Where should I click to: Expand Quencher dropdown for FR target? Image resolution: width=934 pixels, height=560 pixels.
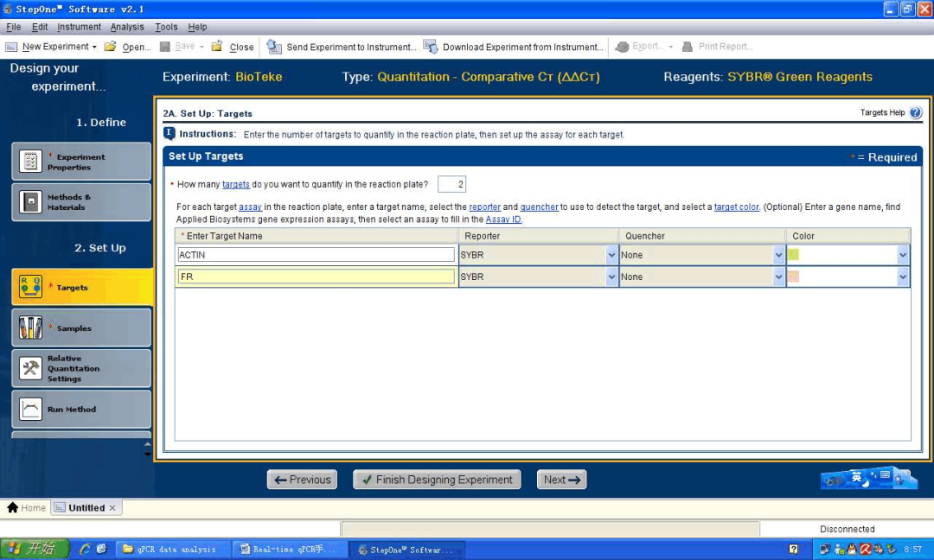778,277
